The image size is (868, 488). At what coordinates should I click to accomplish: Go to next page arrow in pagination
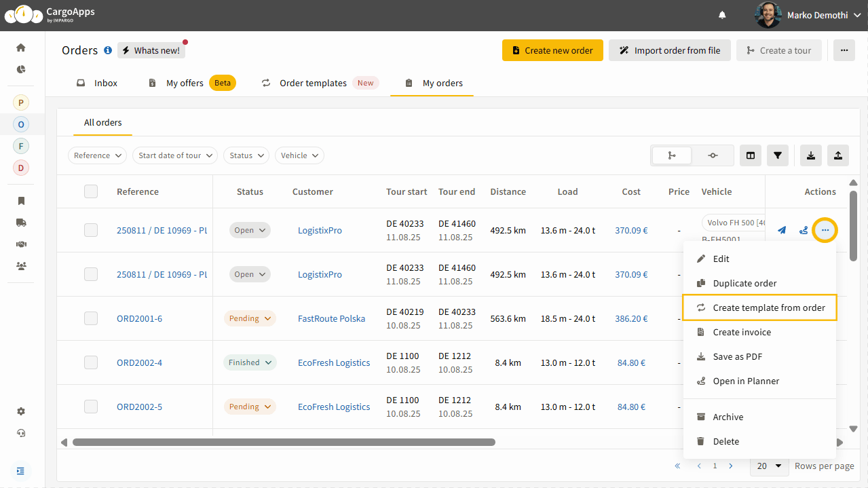[731, 466]
